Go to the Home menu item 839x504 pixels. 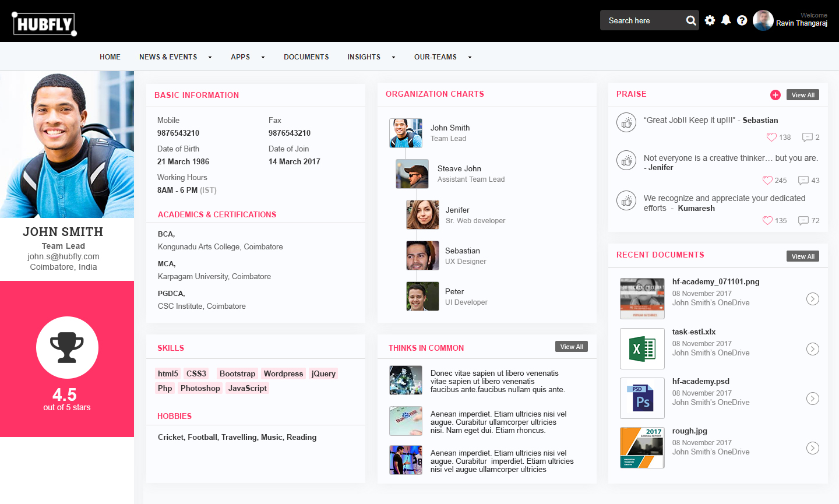pos(110,57)
